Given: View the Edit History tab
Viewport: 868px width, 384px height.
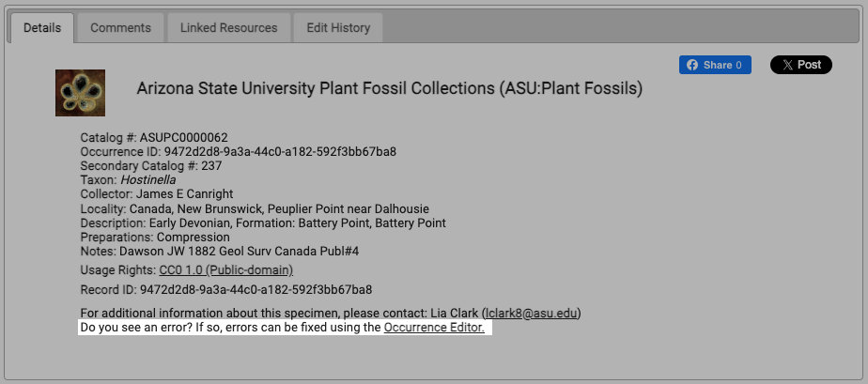Looking at the screenshot, I should click(x=338, y=27).
